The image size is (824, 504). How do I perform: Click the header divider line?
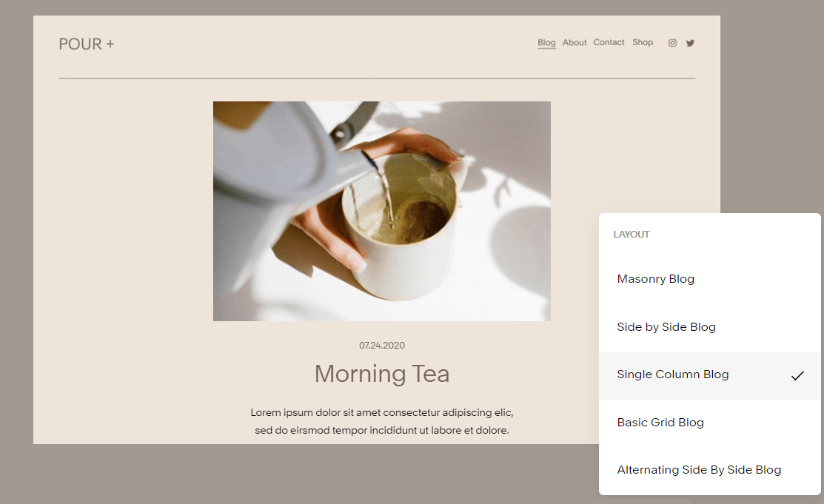click(377, 77)
